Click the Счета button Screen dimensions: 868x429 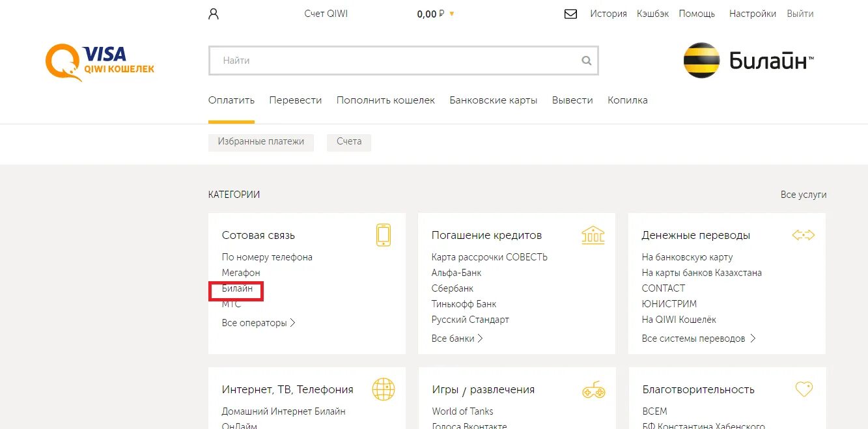[349, 142]
